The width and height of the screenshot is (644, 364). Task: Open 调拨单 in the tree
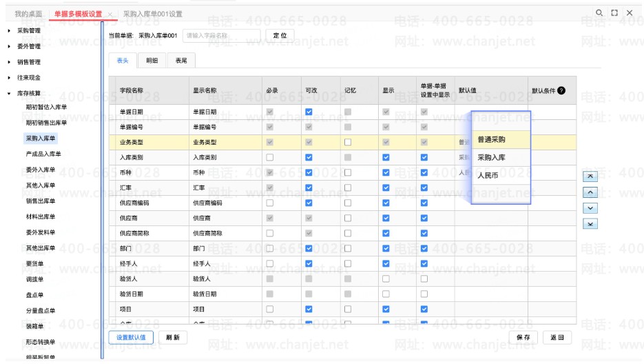pos(35,279)
